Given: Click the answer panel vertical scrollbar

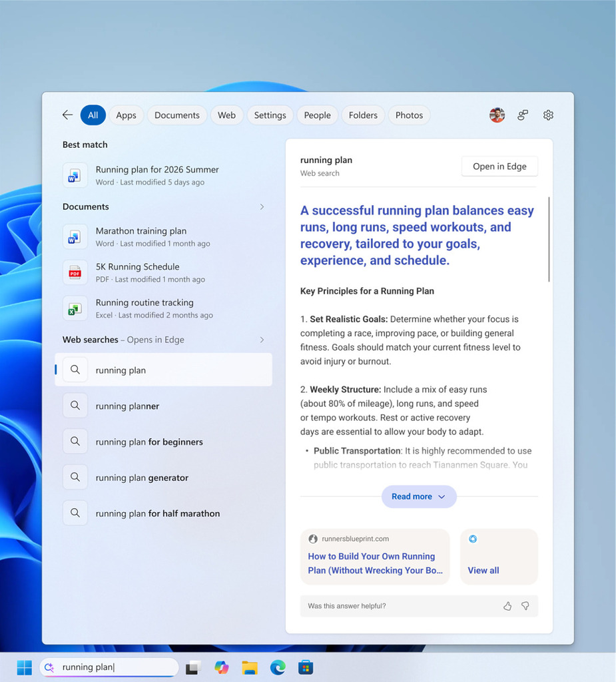Looking at the screenshot, I should [549, 239].
